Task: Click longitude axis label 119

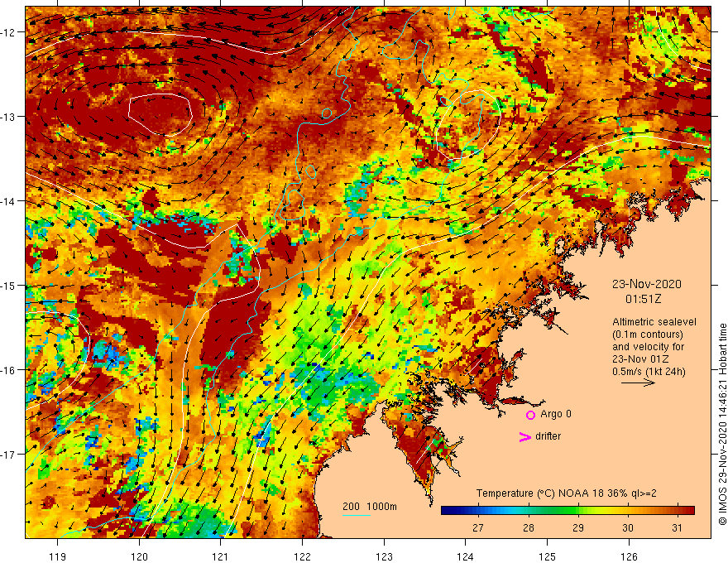Action: pyautogui.click(x=58, y=556)
